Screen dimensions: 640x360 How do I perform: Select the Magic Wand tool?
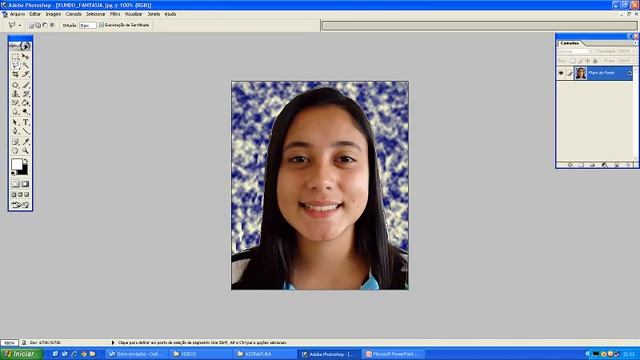point(25,65)
